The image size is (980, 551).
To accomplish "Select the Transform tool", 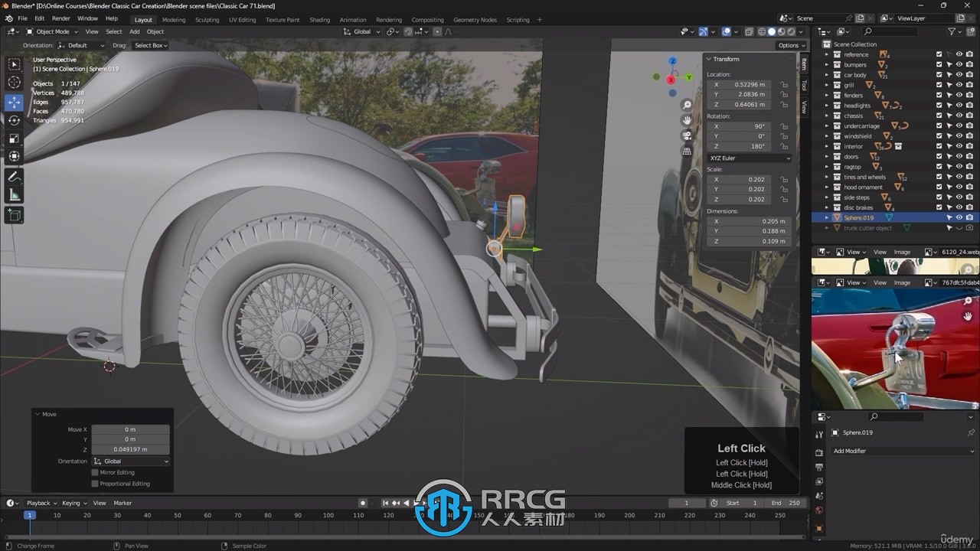I will 14,157.
